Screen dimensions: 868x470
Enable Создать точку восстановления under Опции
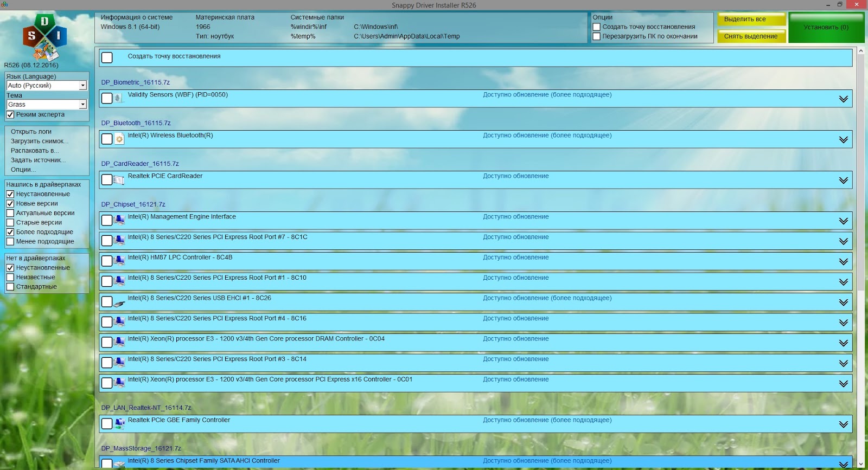597,27
